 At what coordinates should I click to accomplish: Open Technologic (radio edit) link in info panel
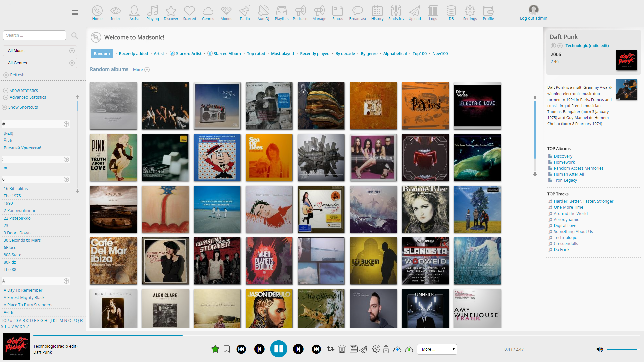[x=587, y=46]
